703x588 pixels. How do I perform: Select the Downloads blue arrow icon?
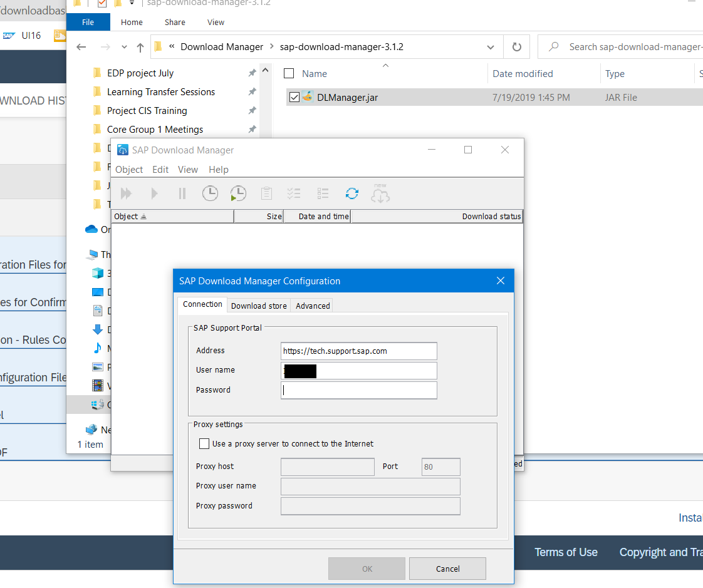click(x=98, y=330)
